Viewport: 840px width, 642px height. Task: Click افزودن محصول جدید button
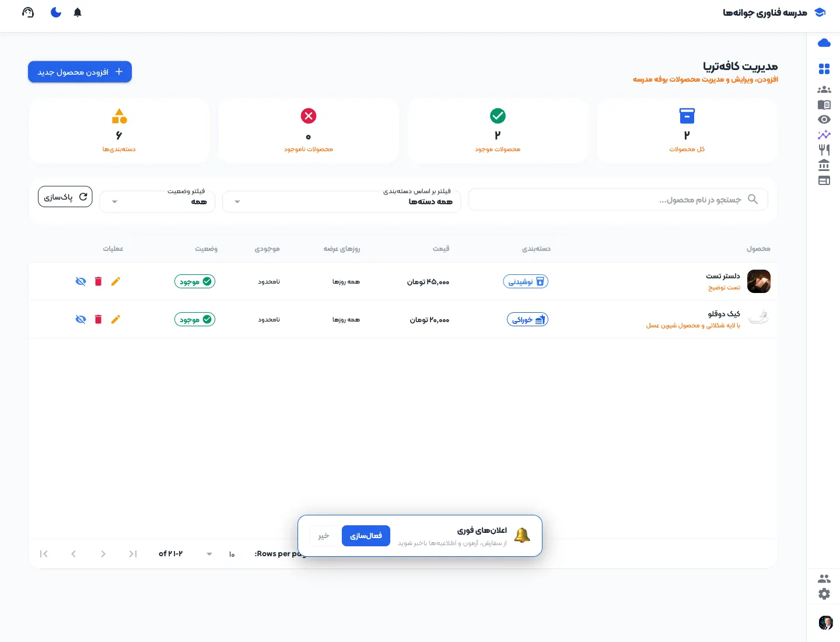click(x=80, y=72)
